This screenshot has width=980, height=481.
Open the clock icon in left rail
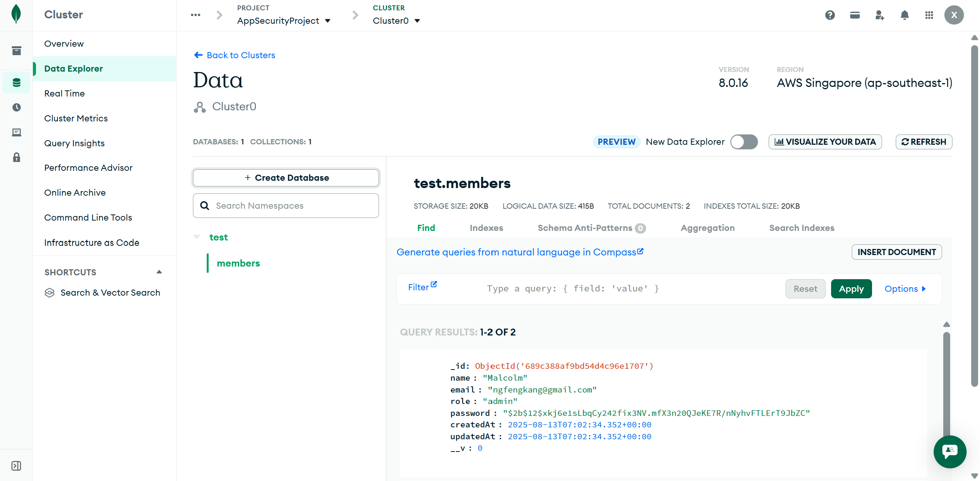click(x=16, y=107)
